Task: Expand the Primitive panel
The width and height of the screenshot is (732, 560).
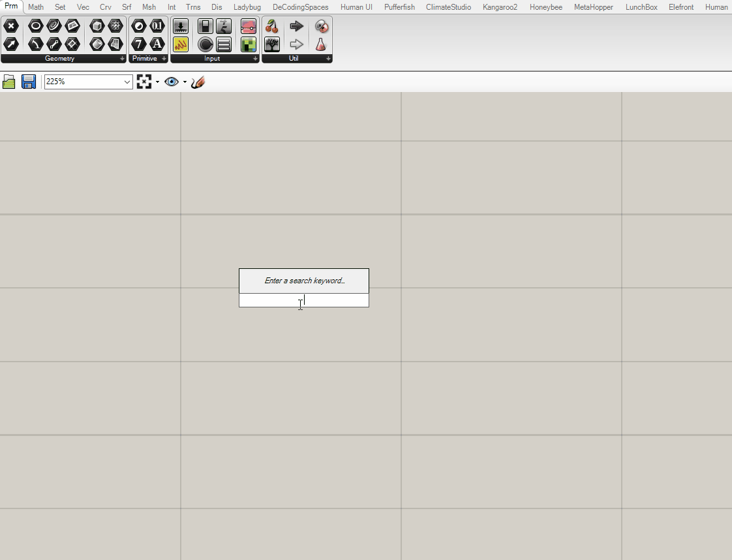Action: coord(164,58)
